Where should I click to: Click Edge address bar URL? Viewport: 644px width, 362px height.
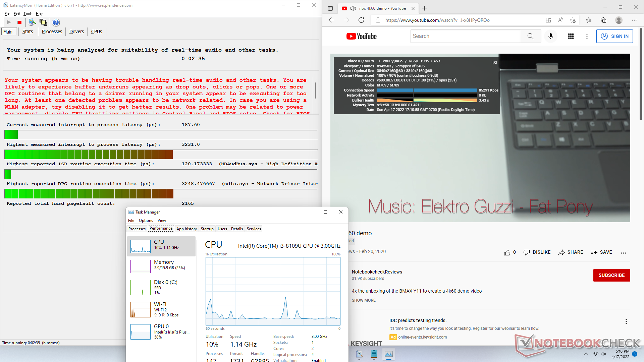[437, 20]
